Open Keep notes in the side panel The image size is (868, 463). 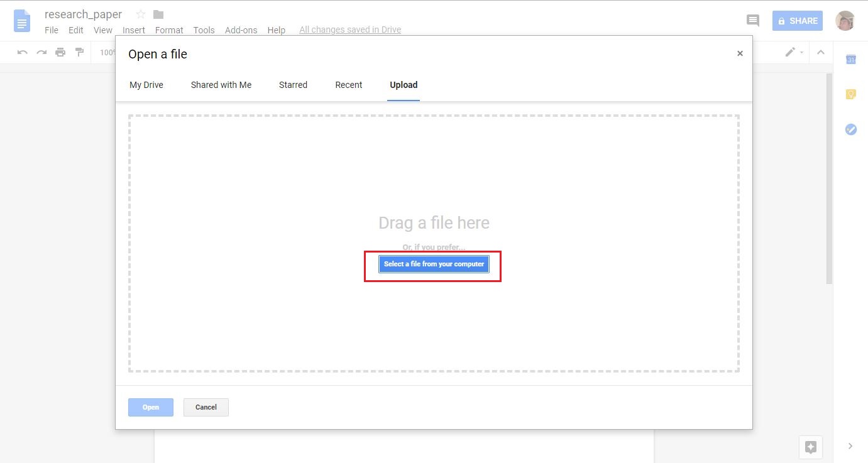point(850,94)
